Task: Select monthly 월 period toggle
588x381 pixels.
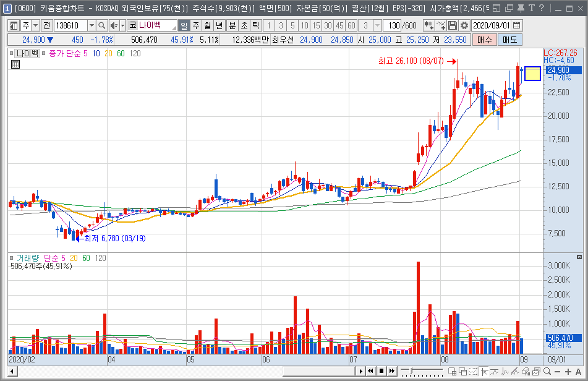Action: tap(207, 25)
